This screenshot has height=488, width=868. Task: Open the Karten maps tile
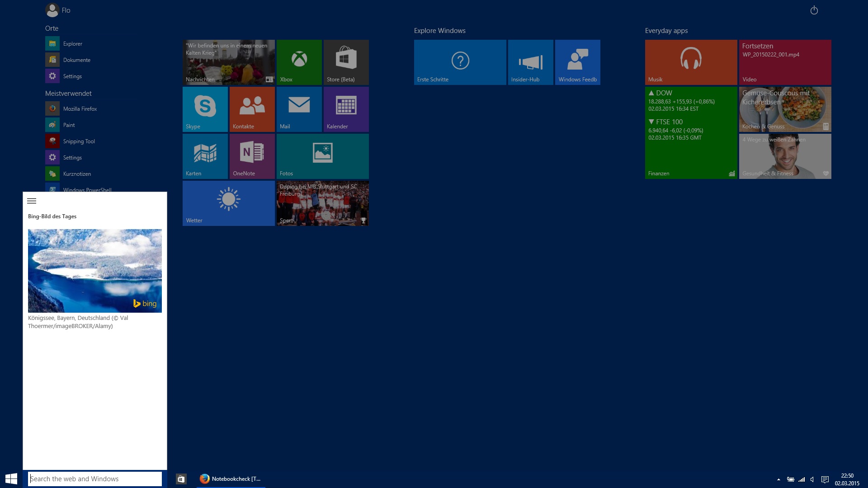(205, 156)
